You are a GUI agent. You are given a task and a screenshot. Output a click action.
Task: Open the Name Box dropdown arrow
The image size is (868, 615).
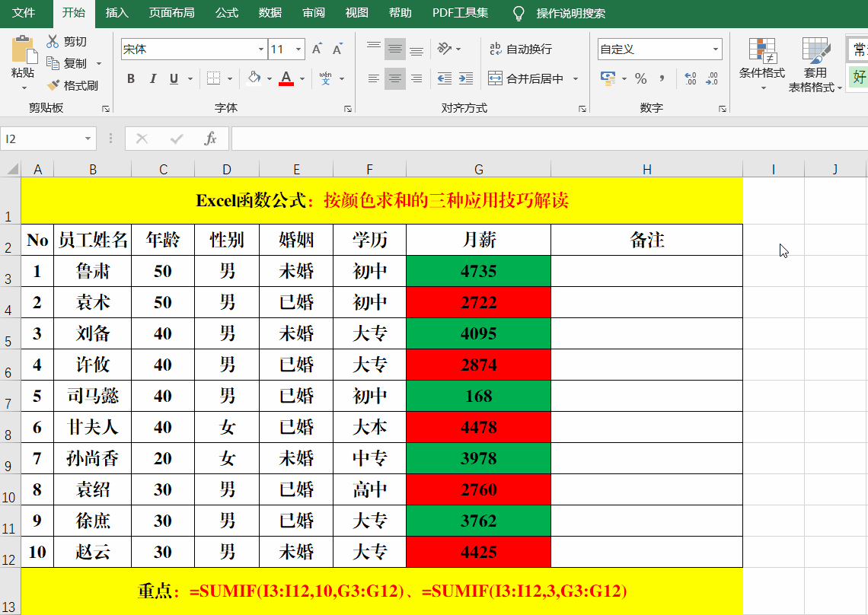pyautogui.click(x=88, y=139)
